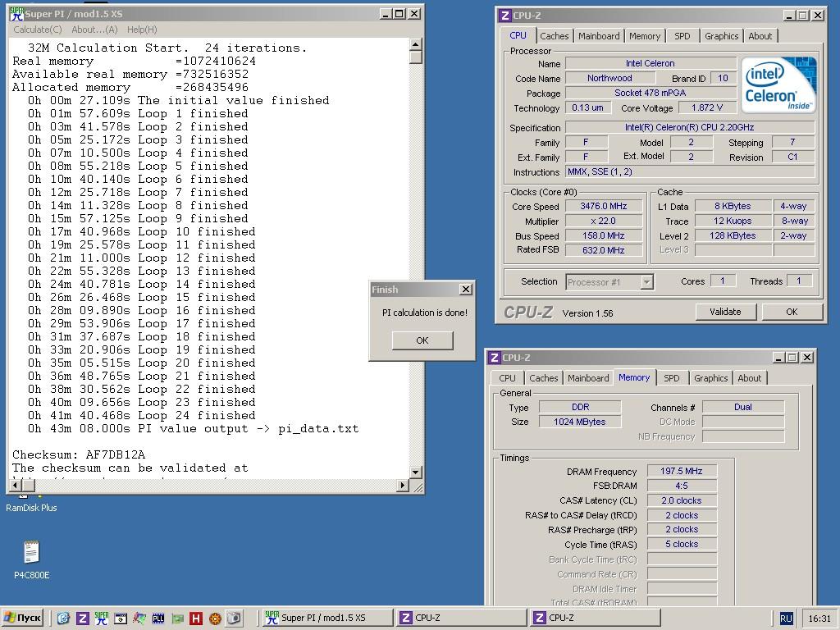Viewport: 840px width, 630px height.
Task: Click the memory Size value 1024 MBytes
Action: [580, 422]
